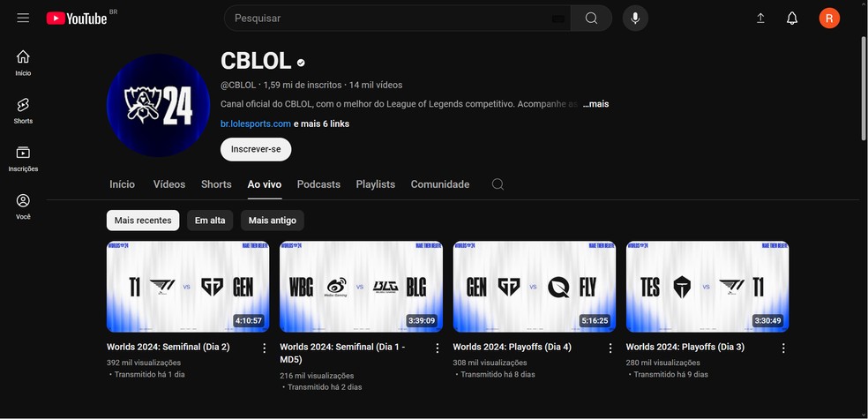This screenshot has width=868, height=419.
Task: Open options menu for Playoffs (Dia 3)
Action: click(x=783, y=348)
